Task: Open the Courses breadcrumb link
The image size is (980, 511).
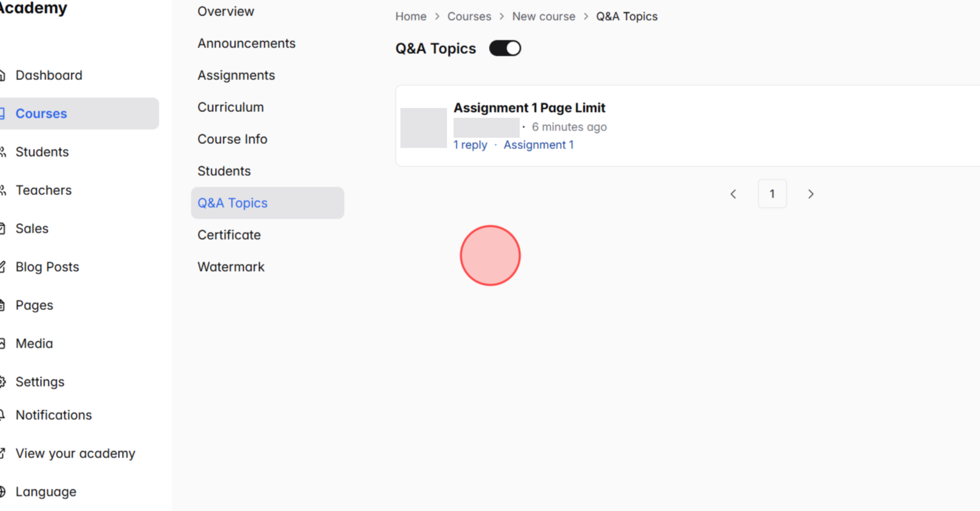Action: [469, 16]
